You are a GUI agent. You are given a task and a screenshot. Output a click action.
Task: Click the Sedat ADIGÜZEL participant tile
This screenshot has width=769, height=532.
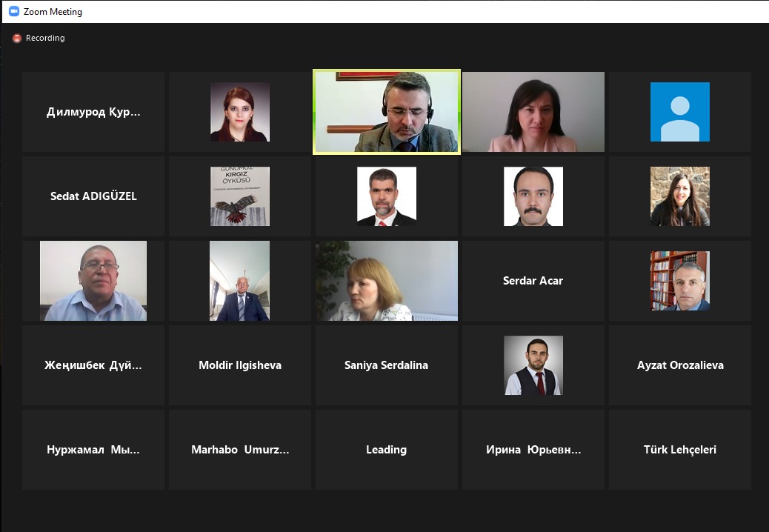(93, 196)
